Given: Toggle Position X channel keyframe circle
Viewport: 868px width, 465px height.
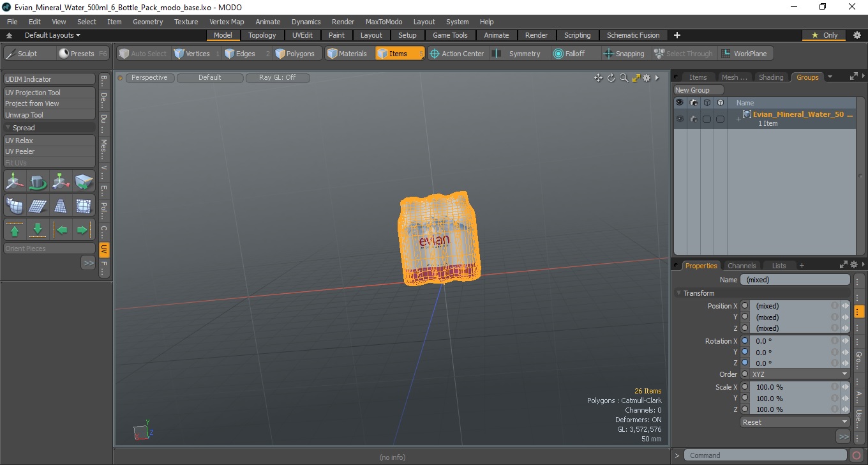Looking at the screenshot, I should tap(744, 306).
